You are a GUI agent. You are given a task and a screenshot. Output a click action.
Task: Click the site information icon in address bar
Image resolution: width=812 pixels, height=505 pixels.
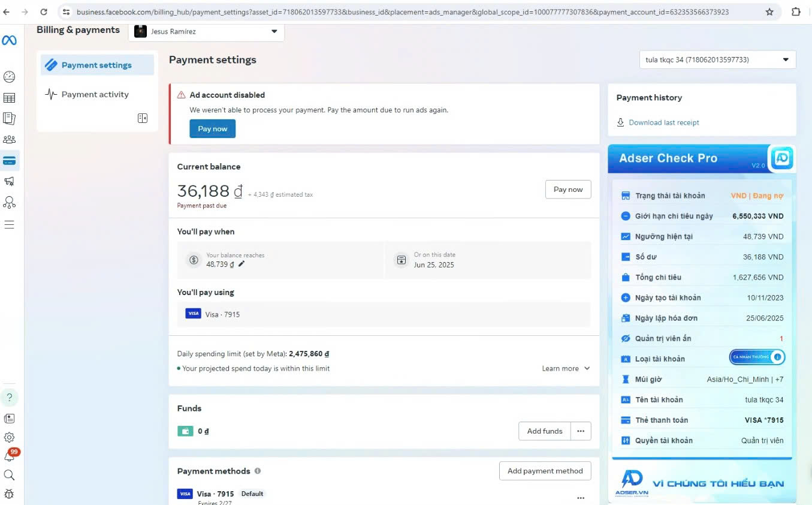66,11
